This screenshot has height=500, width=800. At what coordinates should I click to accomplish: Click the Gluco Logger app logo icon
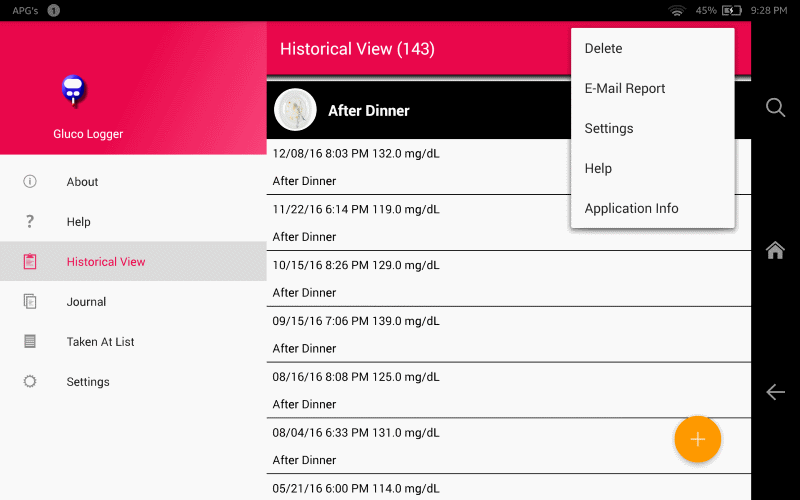coord(73,91)
